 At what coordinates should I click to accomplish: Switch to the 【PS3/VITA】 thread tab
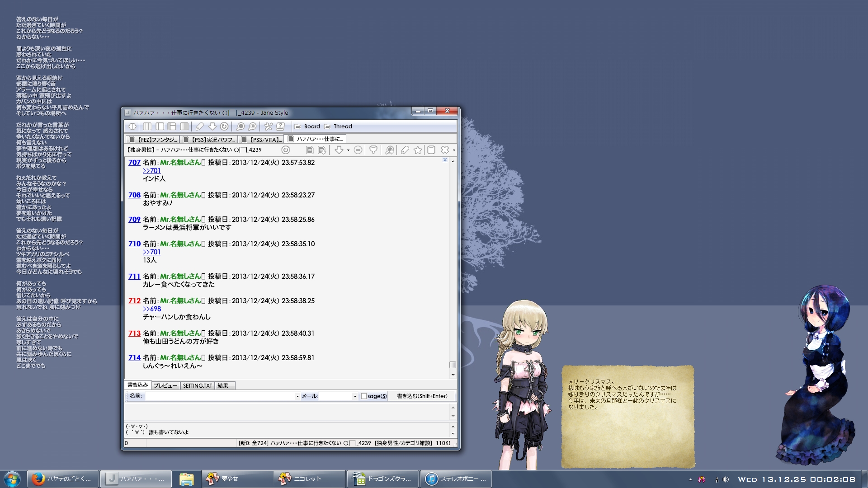coord(262,140)
